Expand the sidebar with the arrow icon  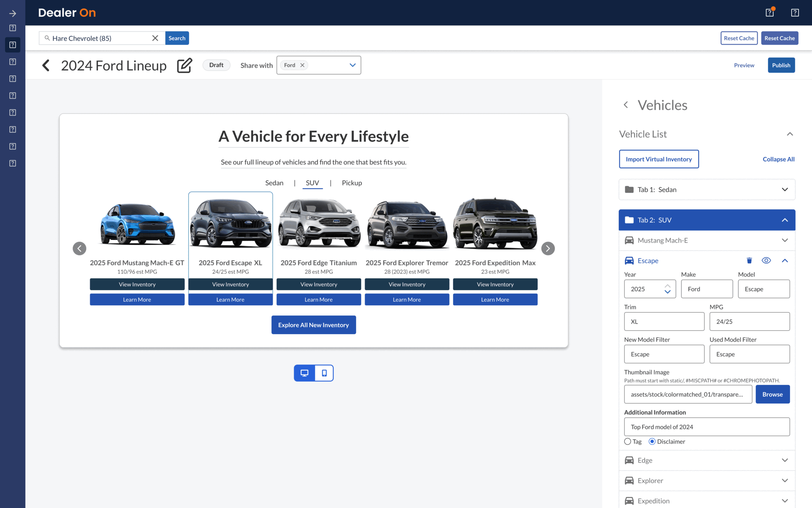(x=13, y=14)
